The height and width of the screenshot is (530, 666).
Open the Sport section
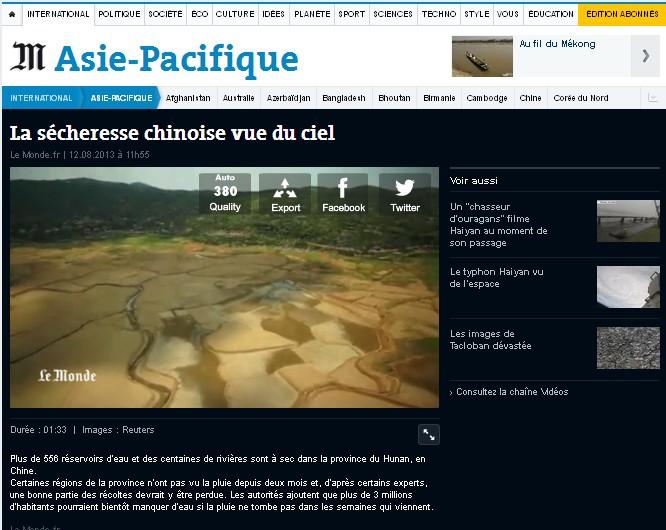pyautogui.click(x=352, y=14)
